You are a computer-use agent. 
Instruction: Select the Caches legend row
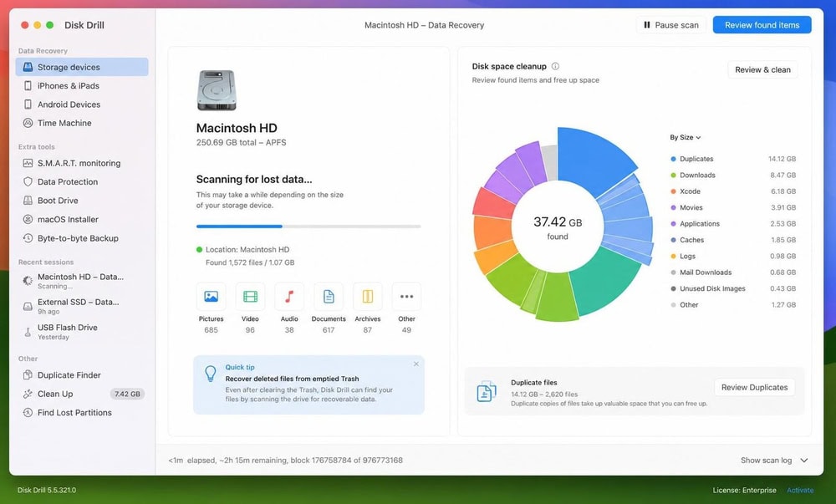point(732,240)
